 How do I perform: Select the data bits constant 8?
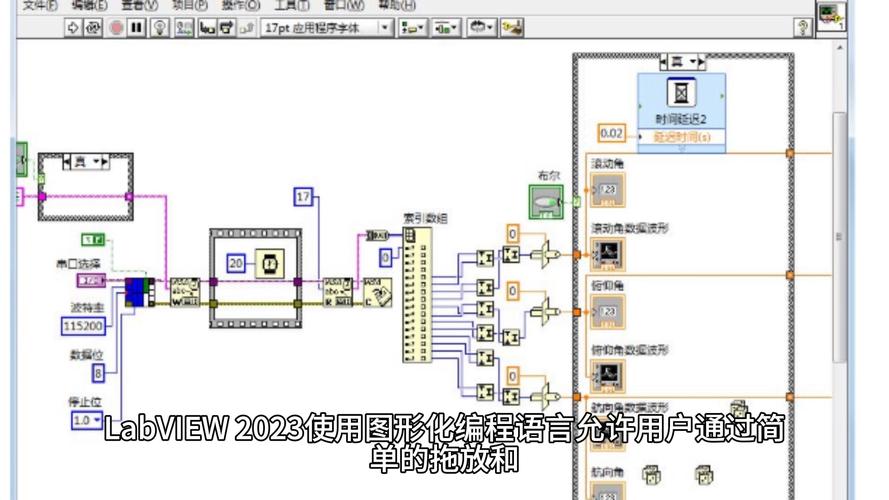[98, 373]
